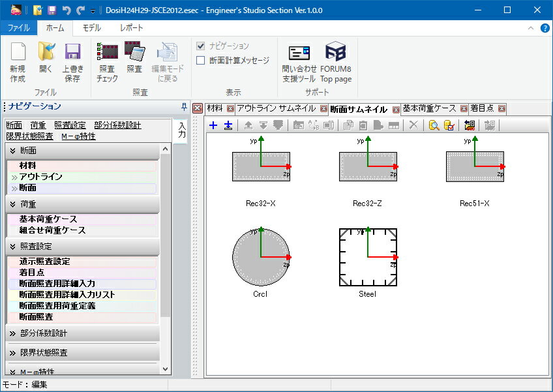Click the magnifier preview icon in the thumbnail toolbar
The height and width of the screenshot is (392, 553).
click(x=433, y=125)
